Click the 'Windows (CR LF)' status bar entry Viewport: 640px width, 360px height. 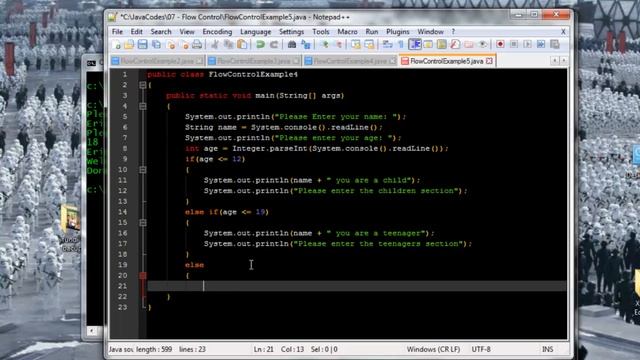tap(433, 349)
